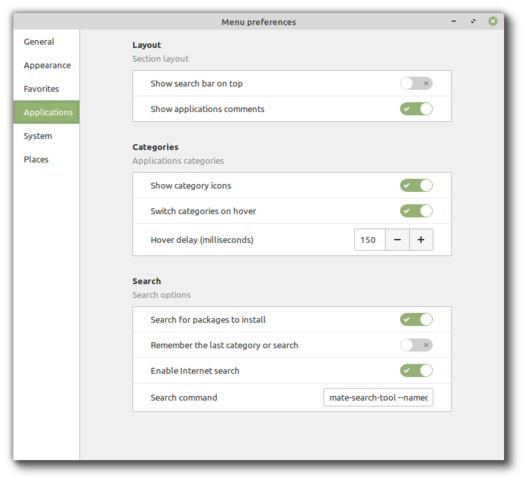Select the Applications sidebar item

coord(48,112)
